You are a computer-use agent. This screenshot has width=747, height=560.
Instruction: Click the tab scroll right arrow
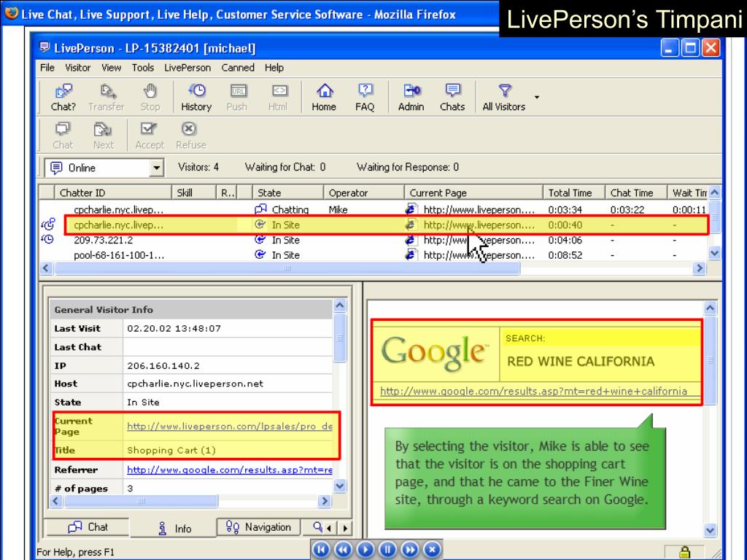click(345, 528)
